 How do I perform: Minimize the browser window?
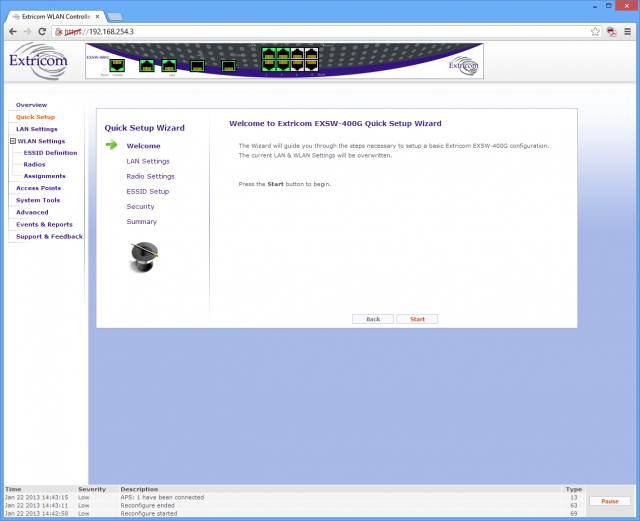click(595, 6)
